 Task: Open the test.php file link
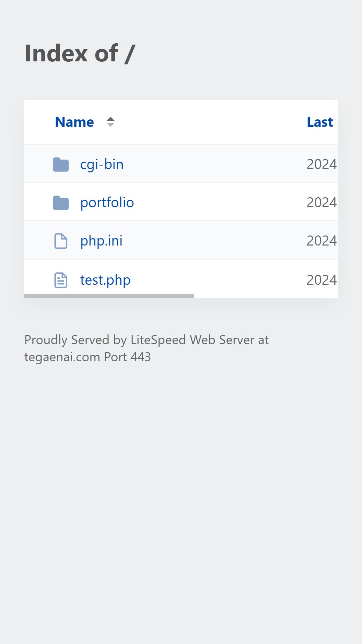point(105,280)
